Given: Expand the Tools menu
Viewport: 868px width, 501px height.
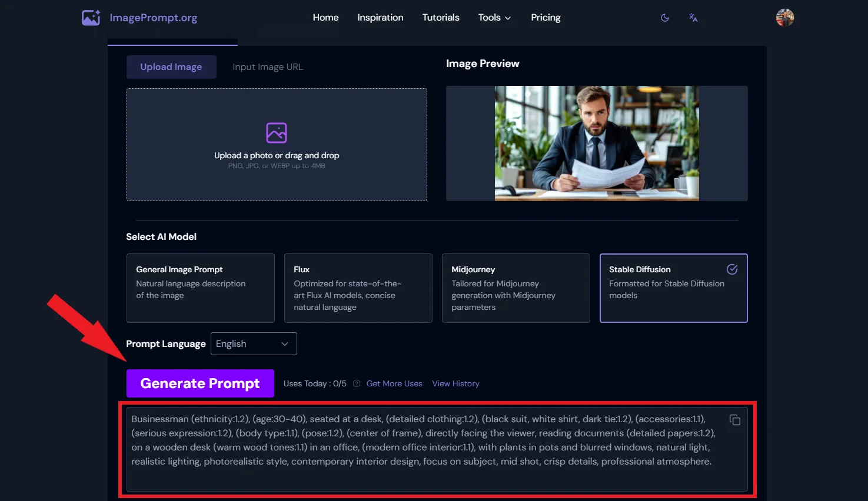Looking at the screenshot, I should (x=494, y=18).
